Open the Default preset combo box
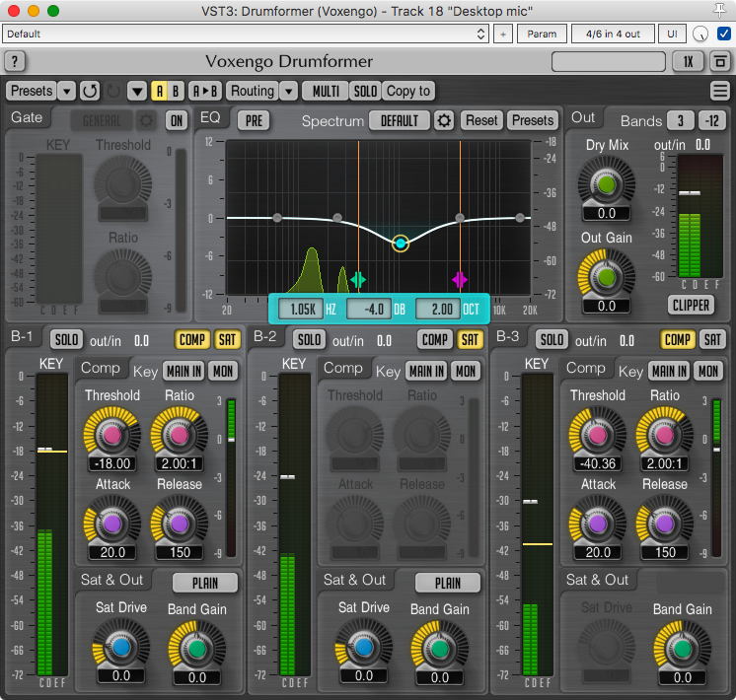Image resolution: width=736 pixels, height=700 pixels. [x=246, y=34]
